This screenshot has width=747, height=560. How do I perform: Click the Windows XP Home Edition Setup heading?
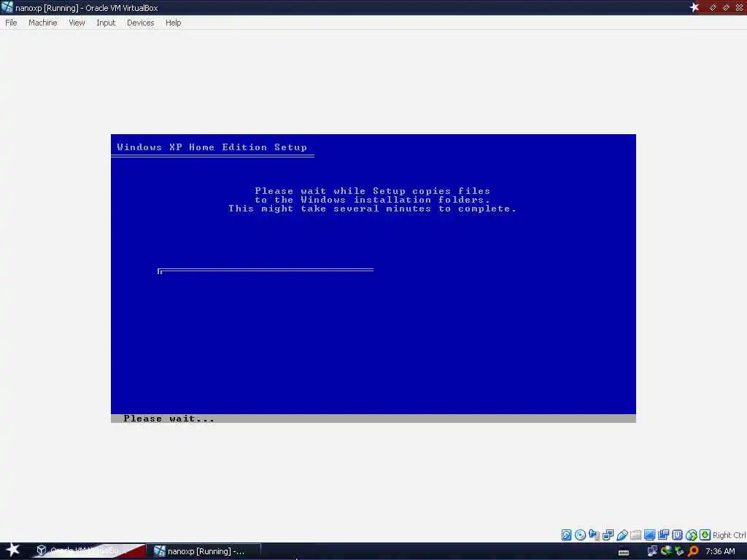(212, 147)
